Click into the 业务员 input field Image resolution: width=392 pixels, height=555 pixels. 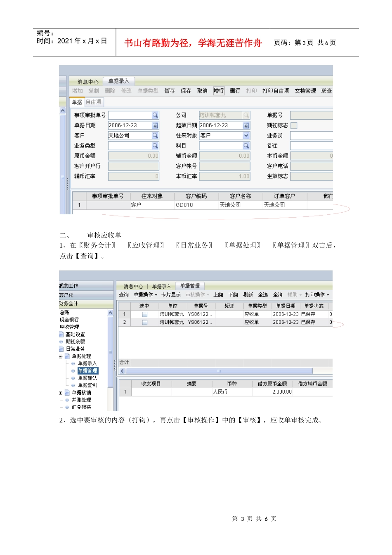311,135
